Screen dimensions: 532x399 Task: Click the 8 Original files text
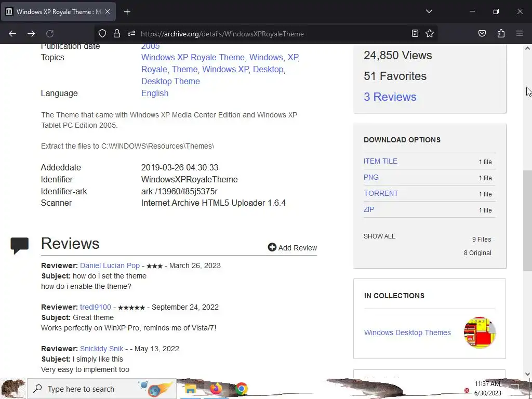pyautogui.click(x=477, y=253)
